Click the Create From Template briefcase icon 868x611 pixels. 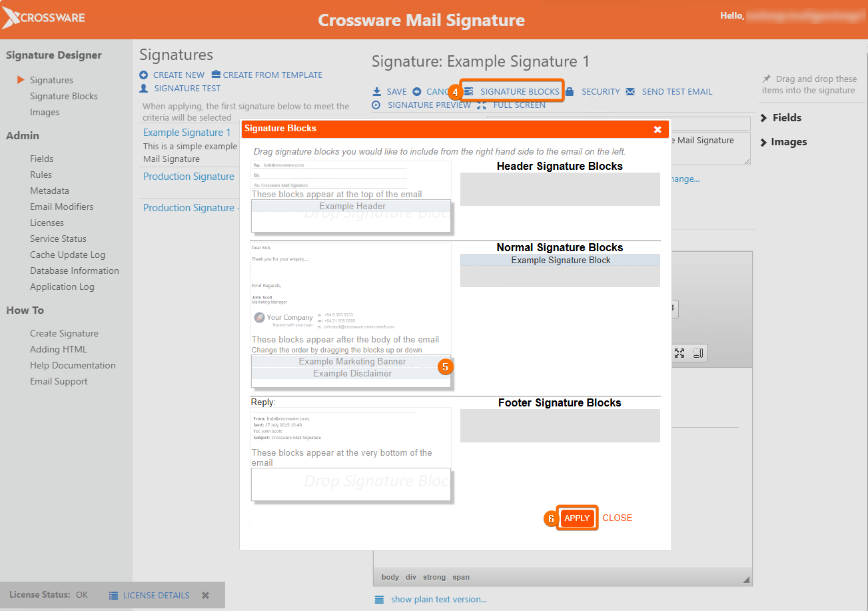(x=216, y=75)
